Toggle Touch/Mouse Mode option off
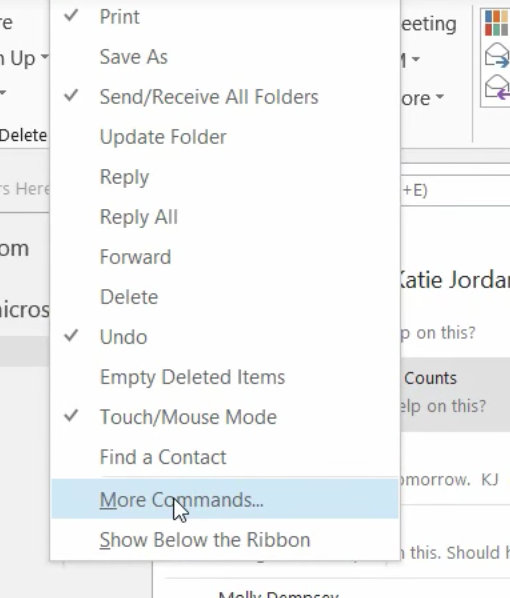 coord(225,417)
